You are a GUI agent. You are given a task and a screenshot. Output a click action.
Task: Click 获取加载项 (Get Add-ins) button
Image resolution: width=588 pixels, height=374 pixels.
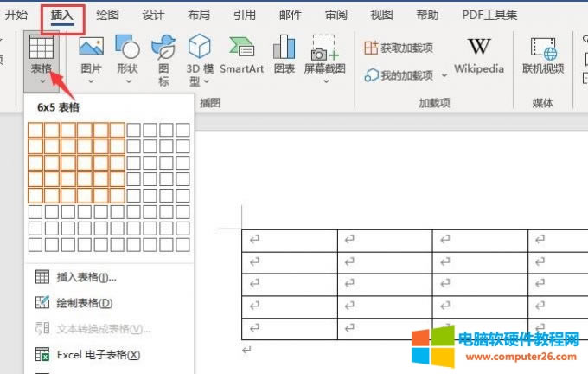(x=399, y=48)
